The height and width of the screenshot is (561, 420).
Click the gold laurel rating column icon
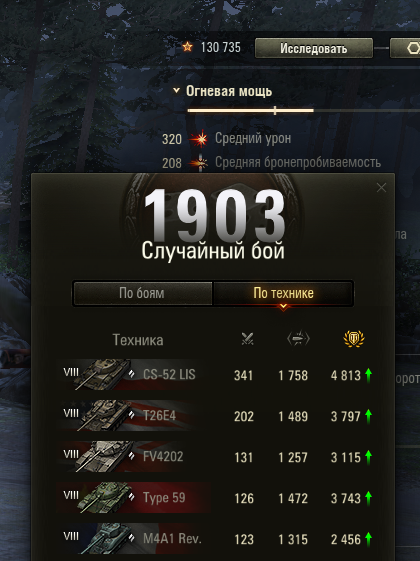(x=354, y=338)
